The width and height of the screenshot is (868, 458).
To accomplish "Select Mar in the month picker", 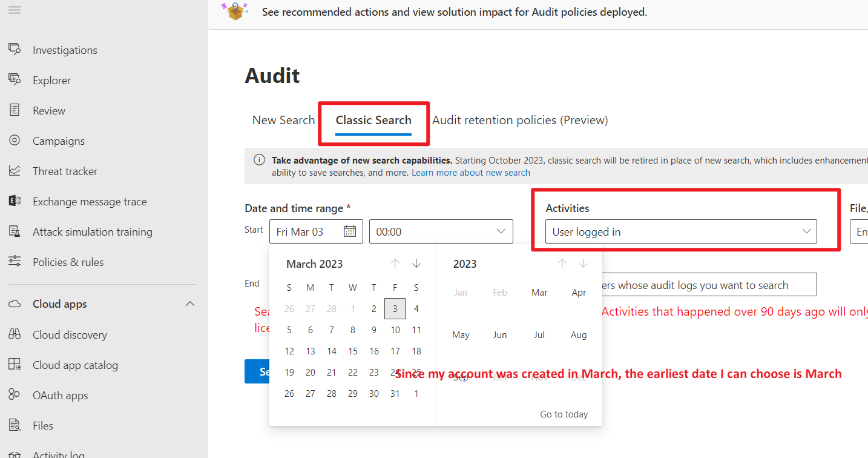I will [x=539, y=293].
